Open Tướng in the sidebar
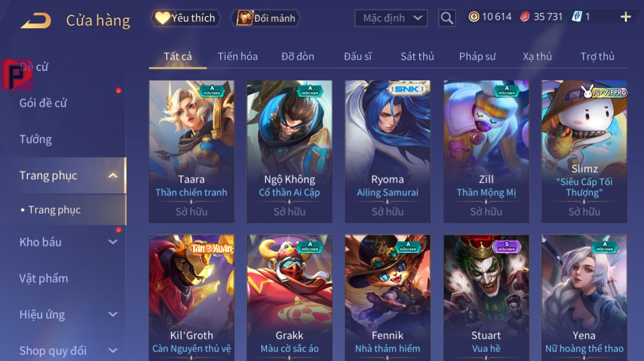The image size is (644, 361). (x=36, y=139)
